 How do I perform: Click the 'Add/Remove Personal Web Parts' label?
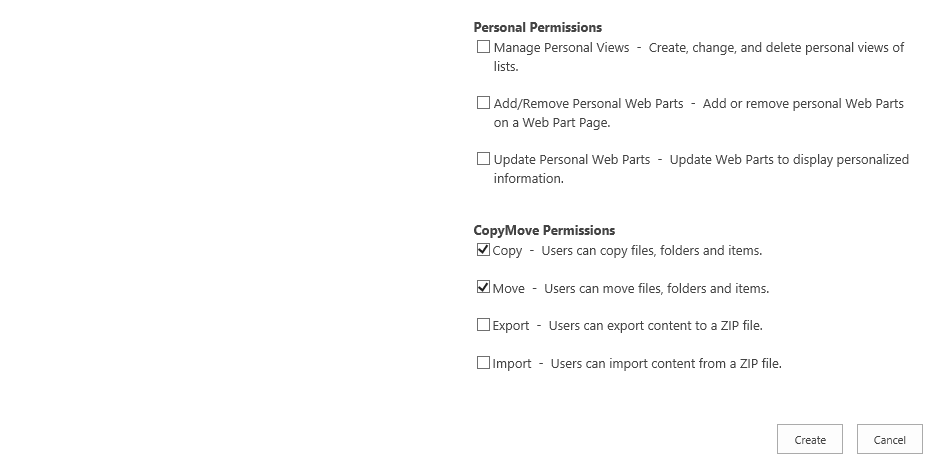588,104
